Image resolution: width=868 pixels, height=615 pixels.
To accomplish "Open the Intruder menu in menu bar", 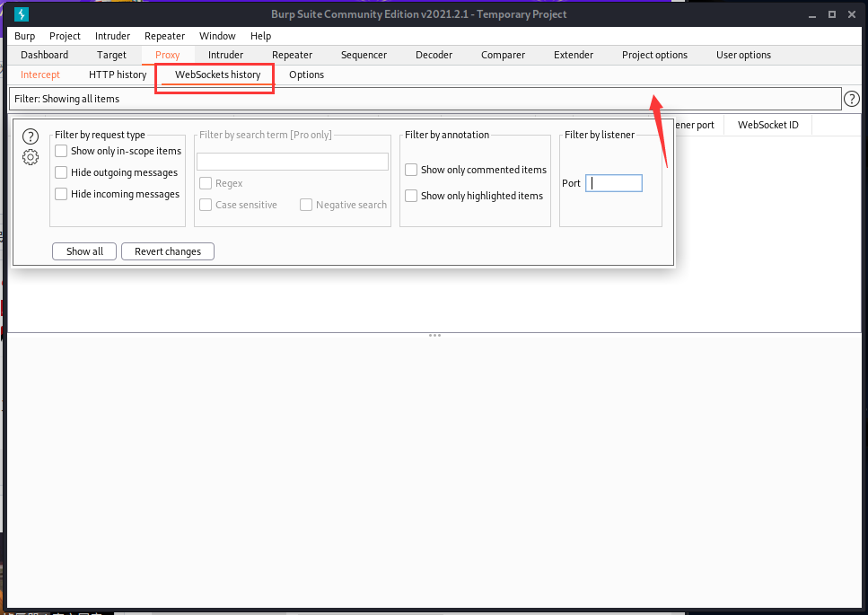I will 112,36.
